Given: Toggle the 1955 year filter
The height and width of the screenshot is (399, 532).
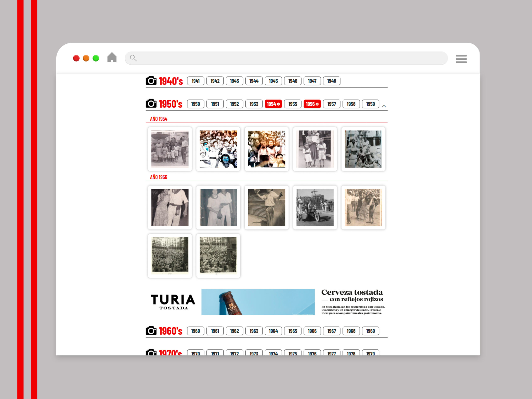Looking at the screenshot, I should point(293,104).
